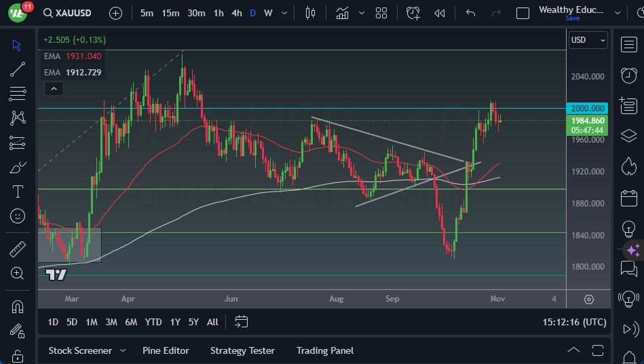Open the economic calendar icon
The image size is (644, 364).
point(629,198)
